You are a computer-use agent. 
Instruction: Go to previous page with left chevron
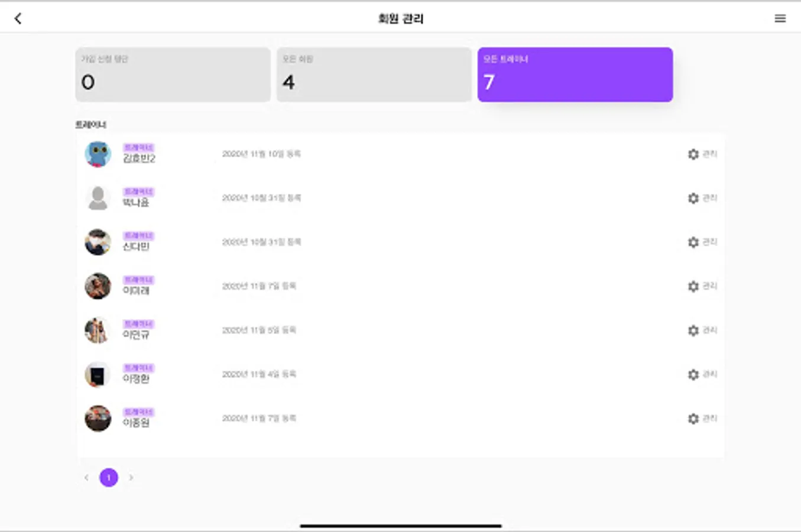pos(86,478)
